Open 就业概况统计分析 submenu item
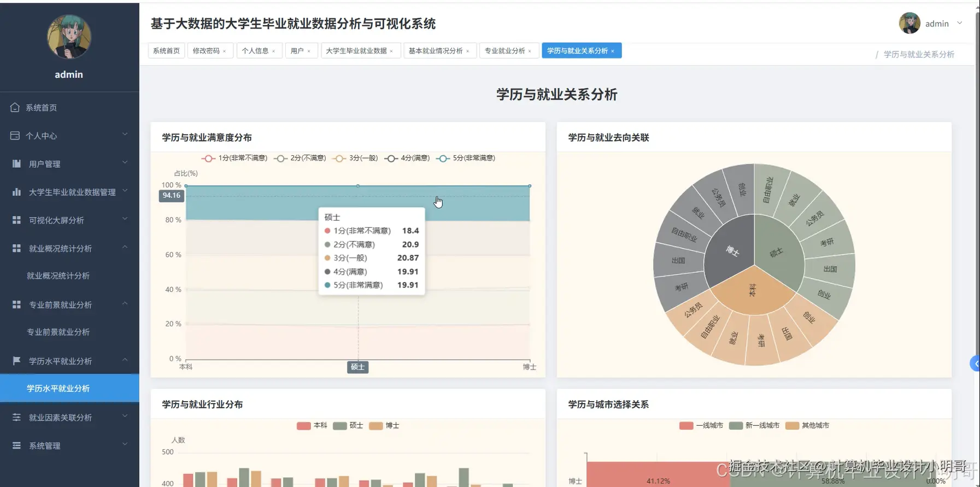Viewport: 980px width, 487px height. pyautogui.click(x=69, y=276)
